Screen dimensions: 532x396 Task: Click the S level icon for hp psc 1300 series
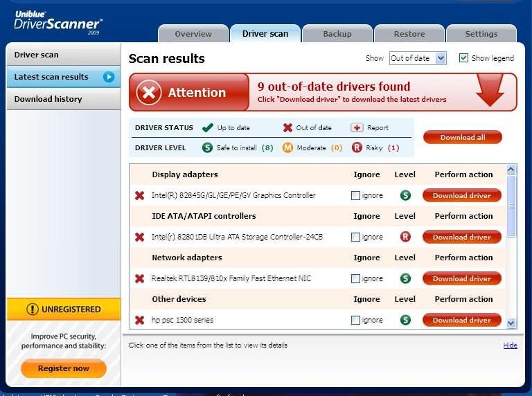coord(405,320)
